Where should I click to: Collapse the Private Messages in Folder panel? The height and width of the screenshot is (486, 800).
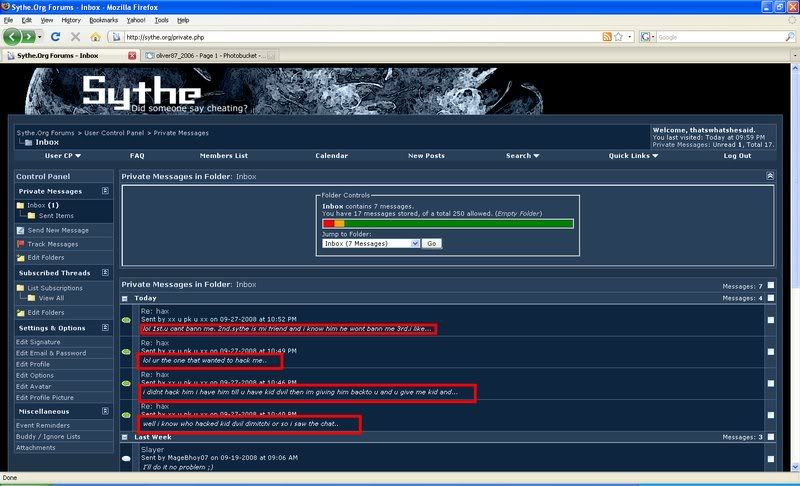(x=770, y=176)
